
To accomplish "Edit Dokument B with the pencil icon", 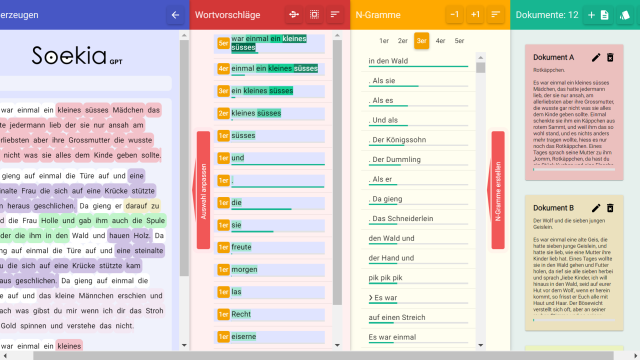I will (x=596, y=208).
